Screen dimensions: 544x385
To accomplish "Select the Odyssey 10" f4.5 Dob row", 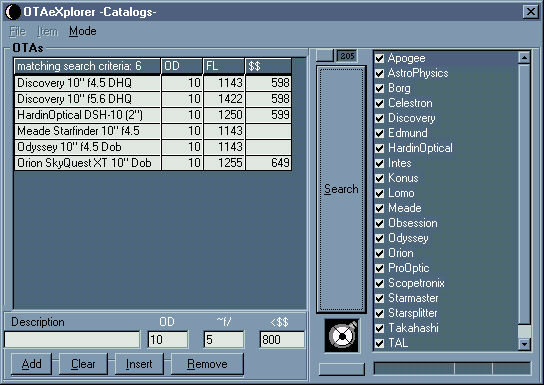I will pos(153,147).
